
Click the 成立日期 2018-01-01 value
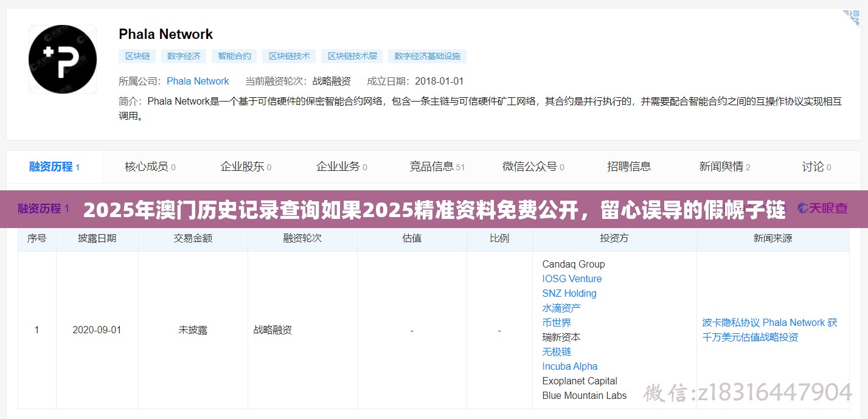[439, 81]
